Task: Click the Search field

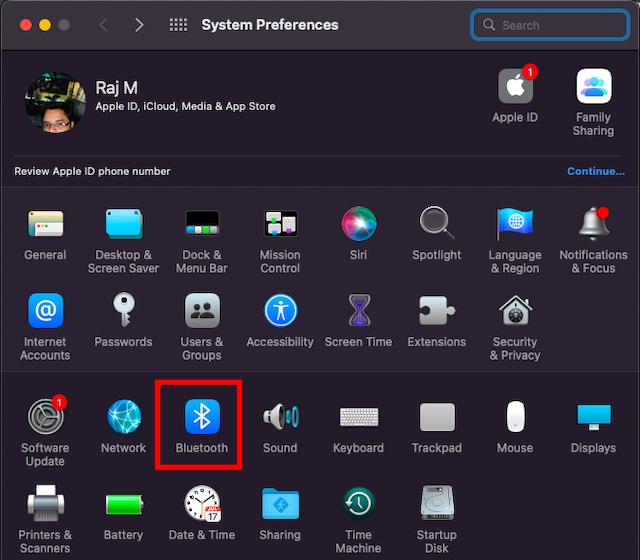Action: [549, 25]
